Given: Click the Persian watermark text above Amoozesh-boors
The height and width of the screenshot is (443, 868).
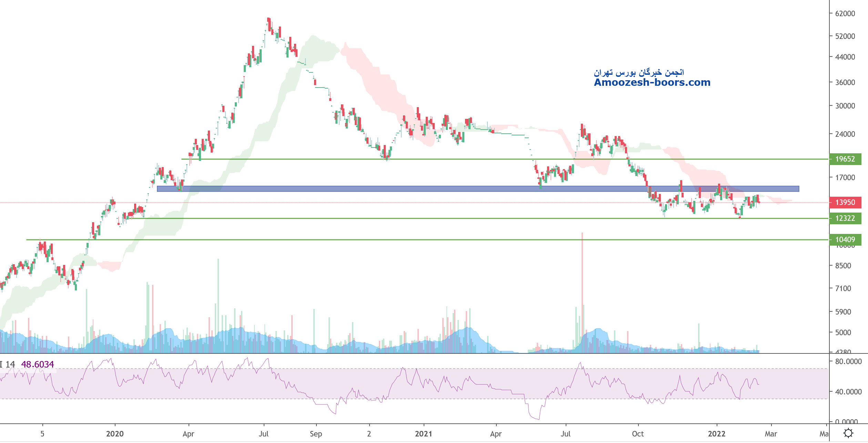Looking at the screenshot, I should [639, 73].
